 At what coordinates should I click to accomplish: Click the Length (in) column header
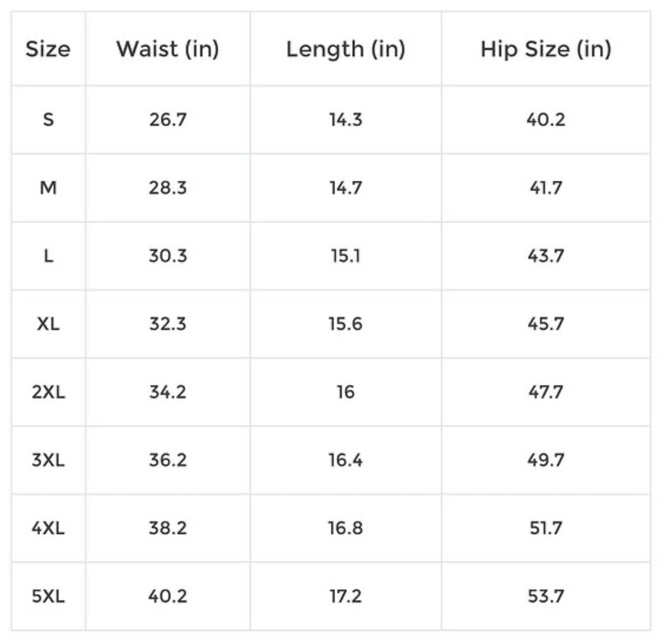point(346,50)
